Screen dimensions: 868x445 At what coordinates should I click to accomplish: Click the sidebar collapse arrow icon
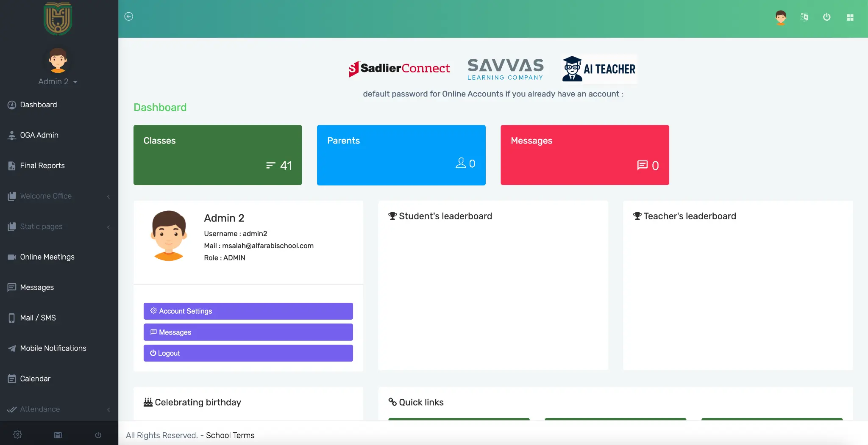(129, 17)
